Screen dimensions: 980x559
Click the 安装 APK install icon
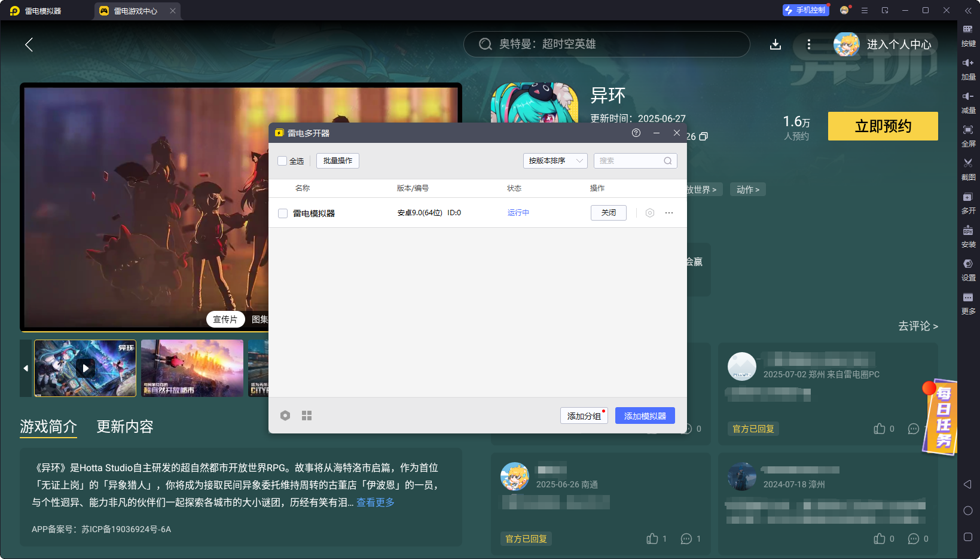pyautogui.click(x=967, y=231)
